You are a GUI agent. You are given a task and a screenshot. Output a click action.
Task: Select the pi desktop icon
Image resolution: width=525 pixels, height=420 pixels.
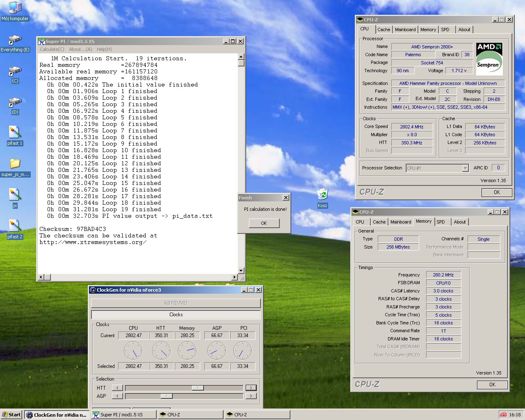pyautogui.click(x=15, y=199)
